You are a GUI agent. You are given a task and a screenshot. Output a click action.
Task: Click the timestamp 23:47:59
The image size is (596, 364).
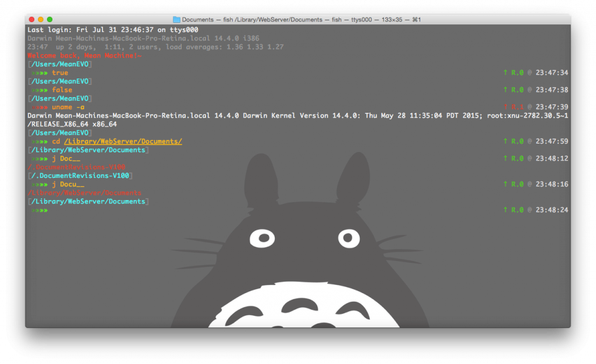coord(552,141)
